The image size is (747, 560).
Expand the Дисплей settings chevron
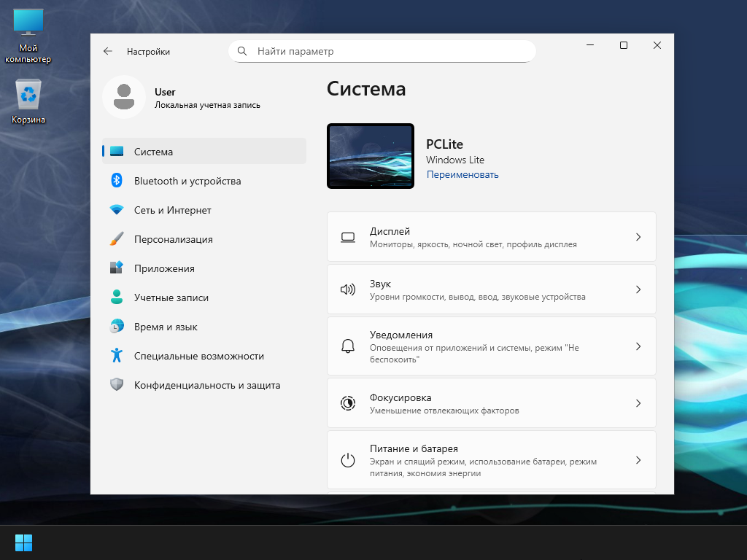pyautogui.click(x=638, y=237)
